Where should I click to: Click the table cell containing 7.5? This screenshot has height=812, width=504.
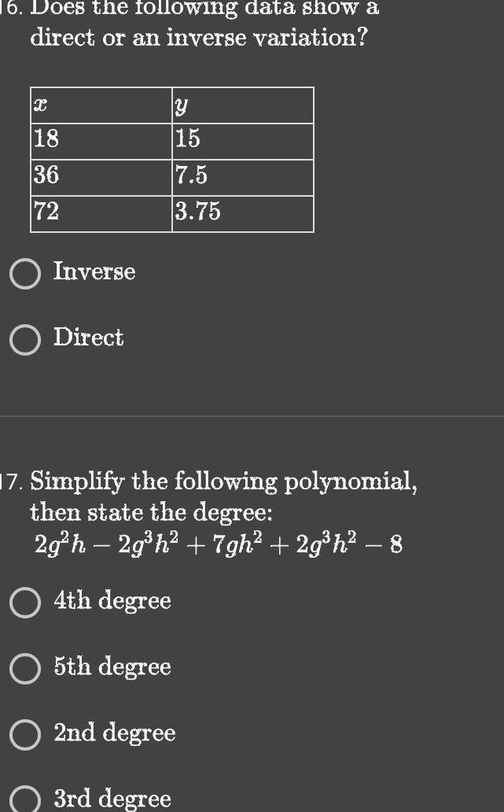(x=244, y=175)
